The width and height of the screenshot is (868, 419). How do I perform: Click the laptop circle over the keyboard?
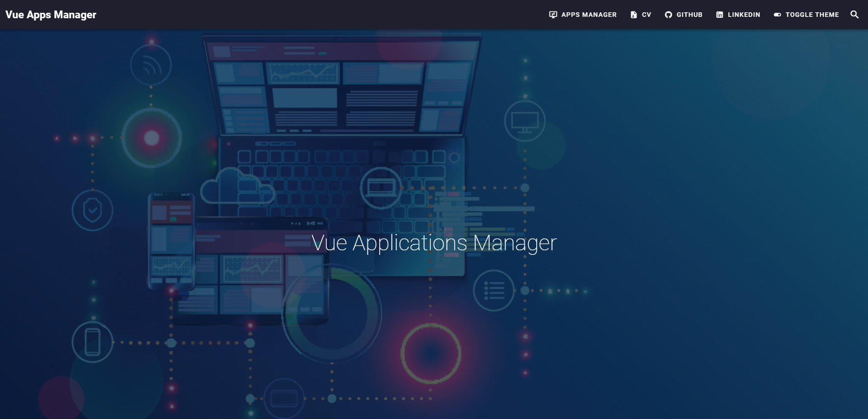click(x=381, y=187)
